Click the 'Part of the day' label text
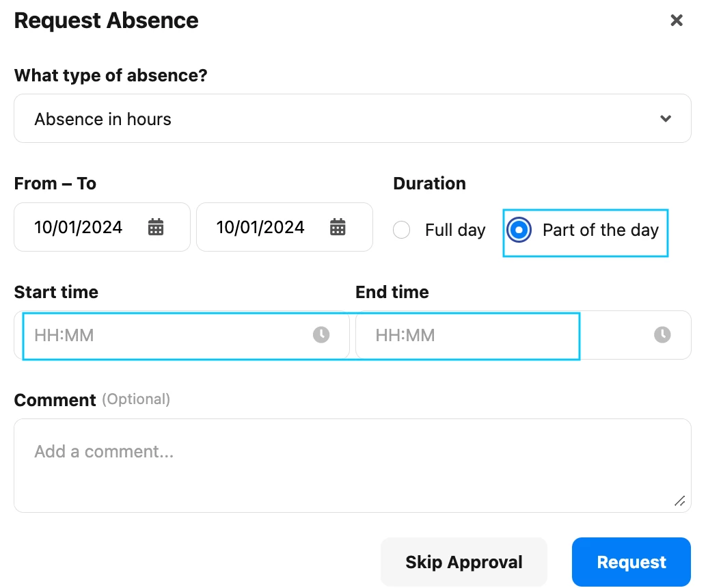 (x=601, y=230)
